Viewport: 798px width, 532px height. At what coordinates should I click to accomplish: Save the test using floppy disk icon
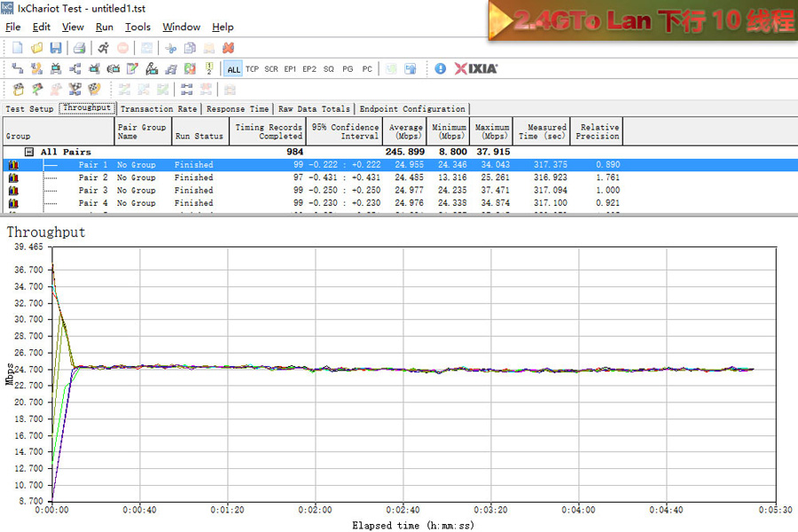point(56,47)
